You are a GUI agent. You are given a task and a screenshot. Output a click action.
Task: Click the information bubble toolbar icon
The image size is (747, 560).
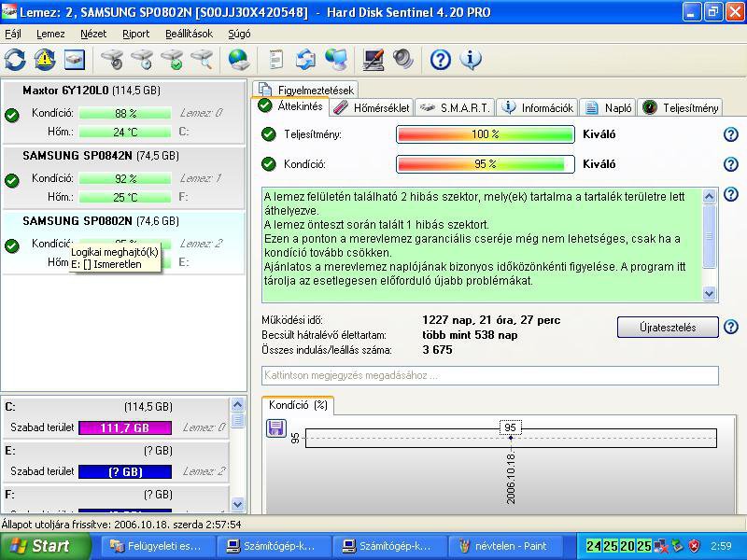coord(471,60)
